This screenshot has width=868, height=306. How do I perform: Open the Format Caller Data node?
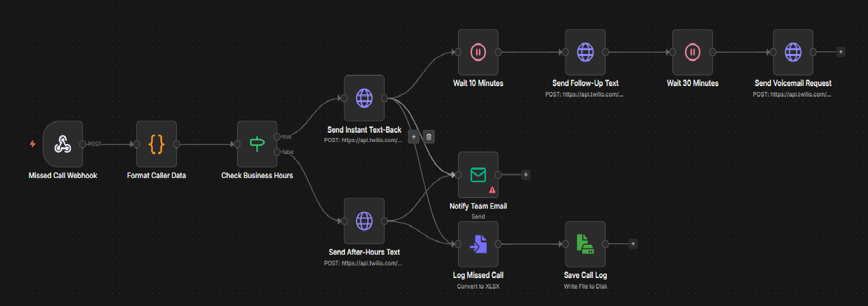click(x=156, y=144)
